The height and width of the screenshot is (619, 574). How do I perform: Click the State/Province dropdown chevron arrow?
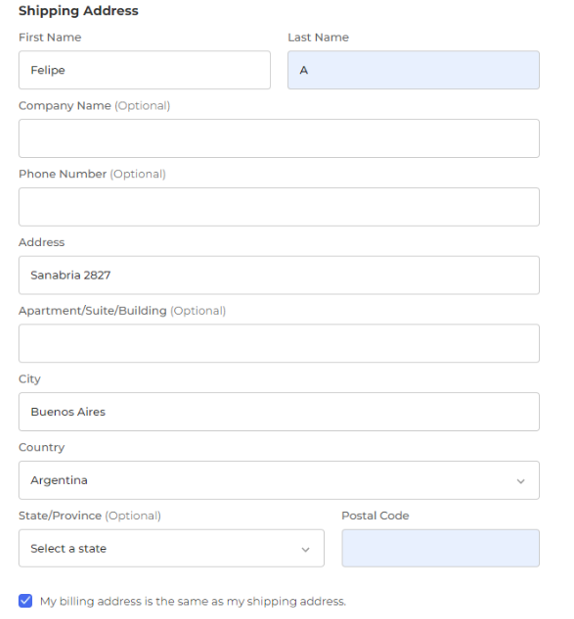[305, 550]
